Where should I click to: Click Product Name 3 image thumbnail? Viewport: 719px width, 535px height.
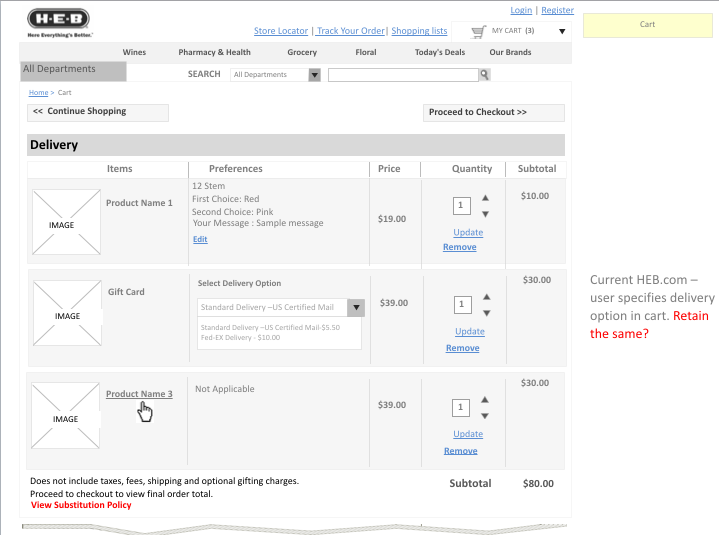[x=65, y=416]
